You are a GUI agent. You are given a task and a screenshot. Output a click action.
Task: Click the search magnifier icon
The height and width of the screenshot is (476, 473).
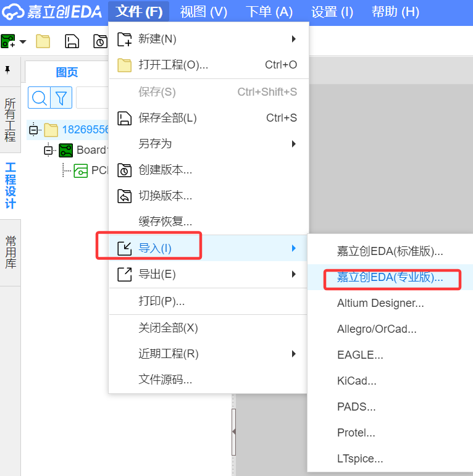(x=39, y=98)
